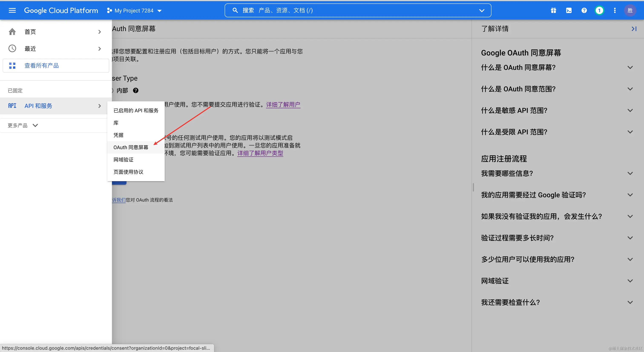The width and height of the screenshot is (644, 352).
Task: Click the Google OAuth 同意屏幕 heading
Action: tap(521, 53)
